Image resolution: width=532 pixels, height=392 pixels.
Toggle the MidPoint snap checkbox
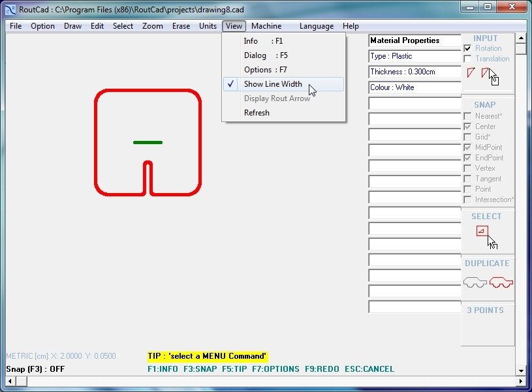(467, 147)
